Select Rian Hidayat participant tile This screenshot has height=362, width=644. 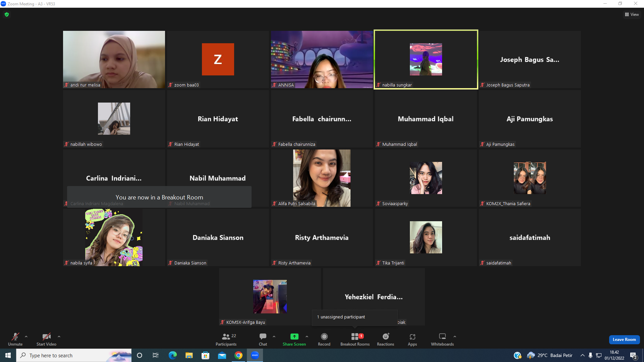pyautogui.click(x=218, y=119)
